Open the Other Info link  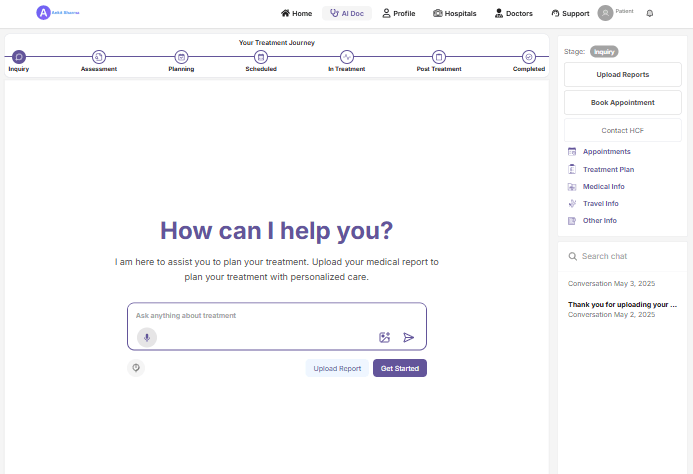600,221
